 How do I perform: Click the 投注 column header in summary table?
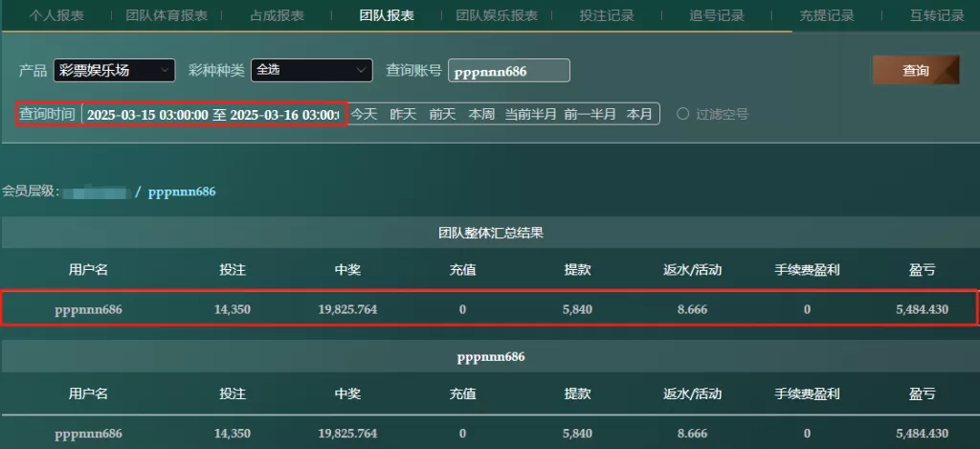tap(233, 270)
